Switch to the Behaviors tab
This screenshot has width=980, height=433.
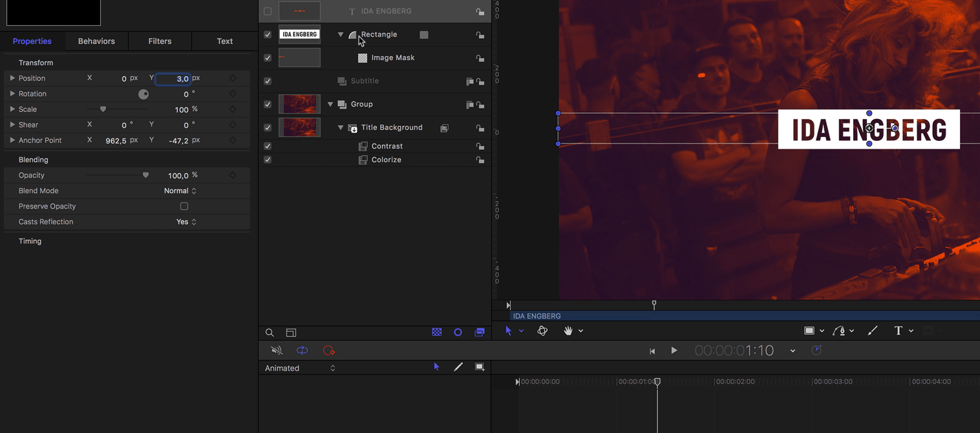(96, 41)
